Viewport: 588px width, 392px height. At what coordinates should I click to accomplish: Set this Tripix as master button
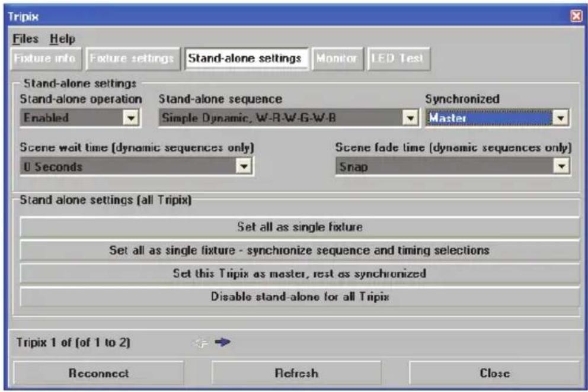299,273
